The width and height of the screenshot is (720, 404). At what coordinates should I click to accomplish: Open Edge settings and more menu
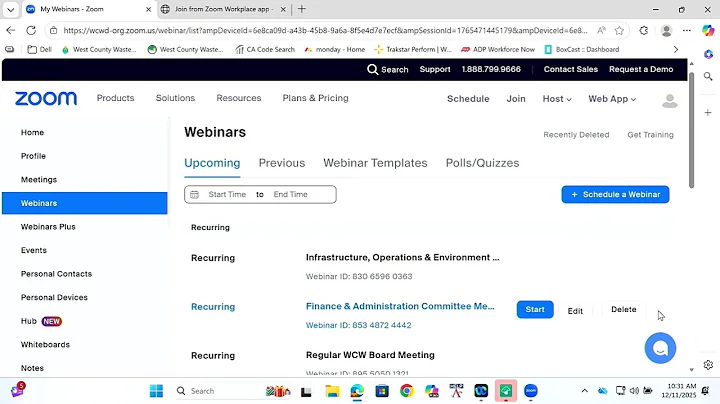[686, 30]
